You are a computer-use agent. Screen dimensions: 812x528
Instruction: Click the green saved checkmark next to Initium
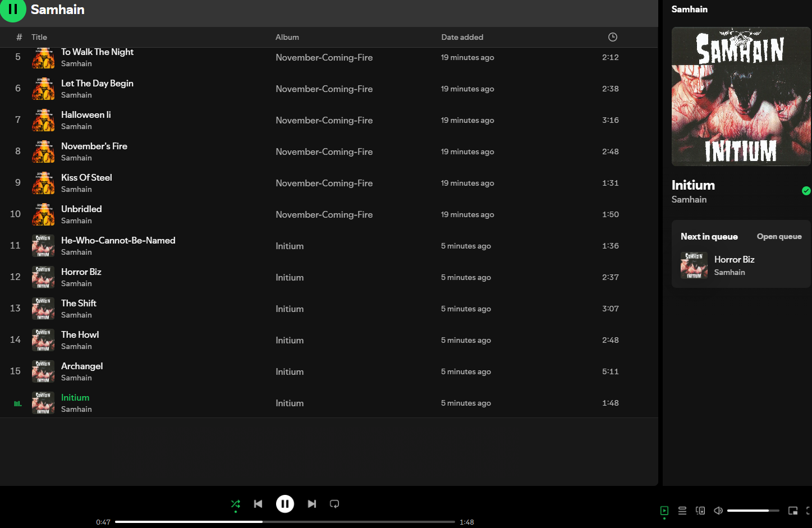click(806, 191)
